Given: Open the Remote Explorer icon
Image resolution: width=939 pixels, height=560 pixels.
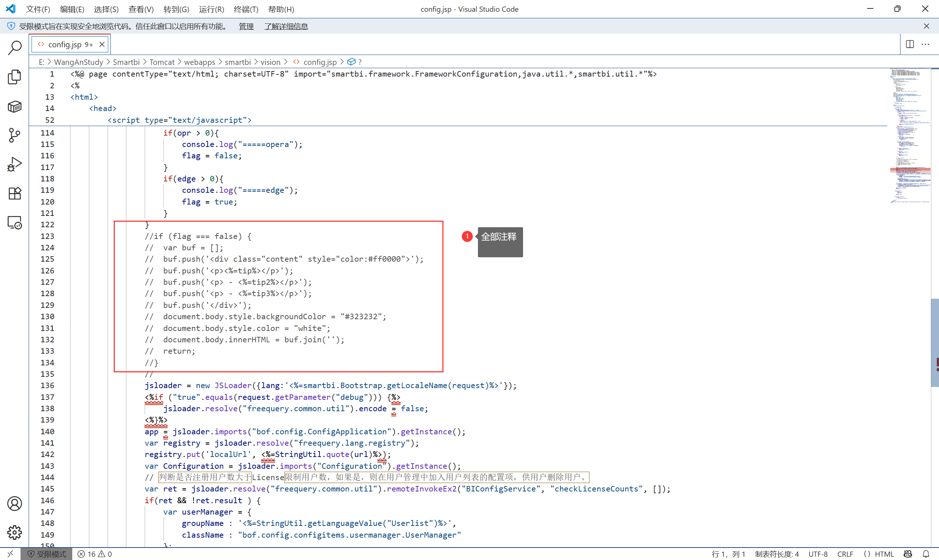Looking at the screenshot, I should (14, 222).
